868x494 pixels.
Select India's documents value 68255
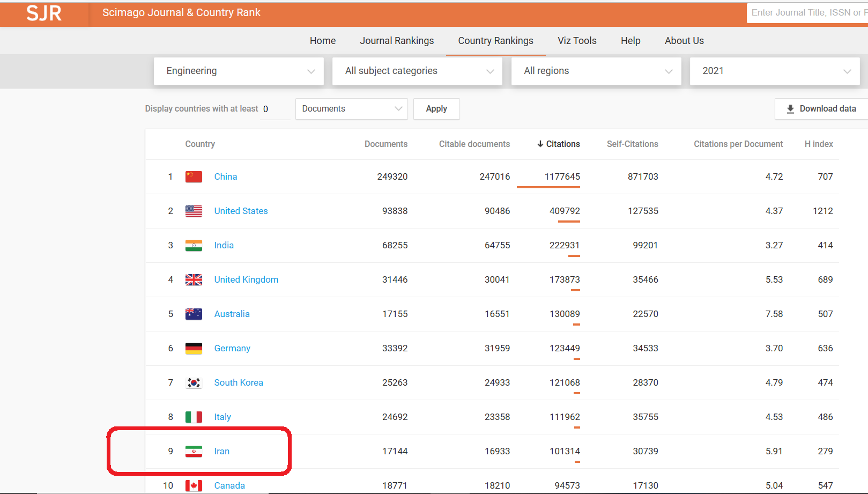395,245
